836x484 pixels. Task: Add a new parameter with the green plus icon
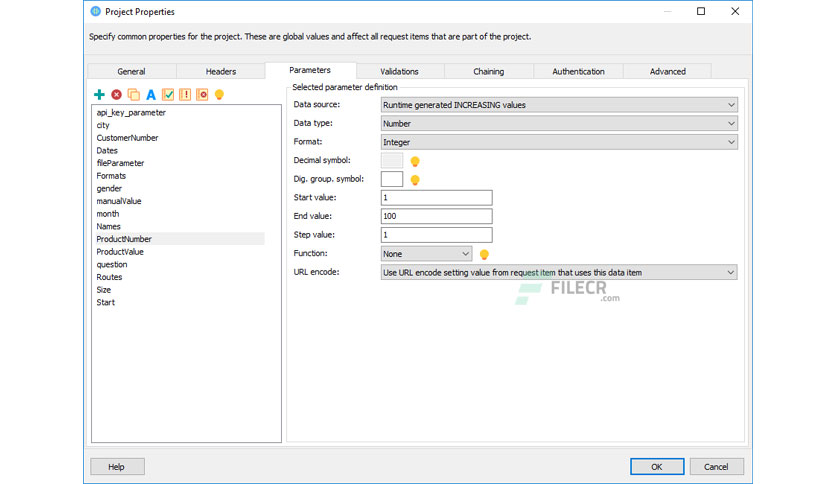tap(99, 94)
